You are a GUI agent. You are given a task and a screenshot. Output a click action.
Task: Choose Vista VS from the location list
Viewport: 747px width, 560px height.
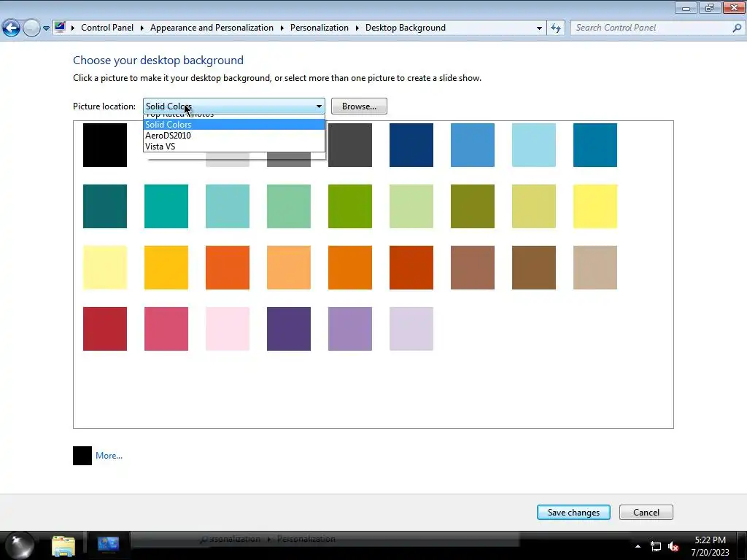[x=234, y=146]
